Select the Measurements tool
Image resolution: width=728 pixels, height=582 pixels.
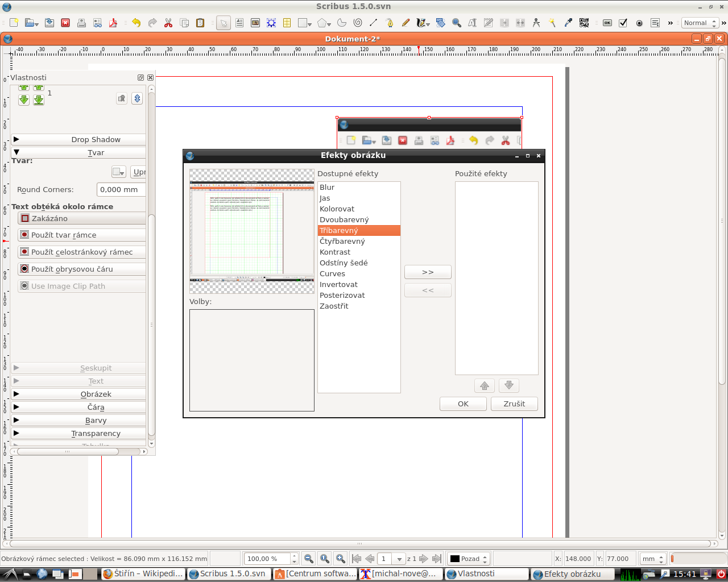pyautogui.click(x=536, y=23)
